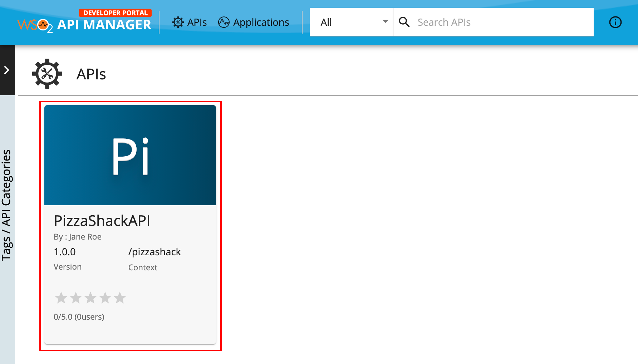Click the PizzaShackAPI title link

(x=102, y=221)
